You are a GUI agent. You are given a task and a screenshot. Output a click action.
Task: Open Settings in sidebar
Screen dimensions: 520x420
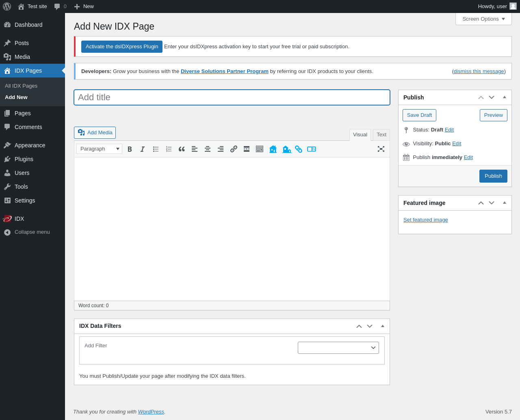click(32, 200)
